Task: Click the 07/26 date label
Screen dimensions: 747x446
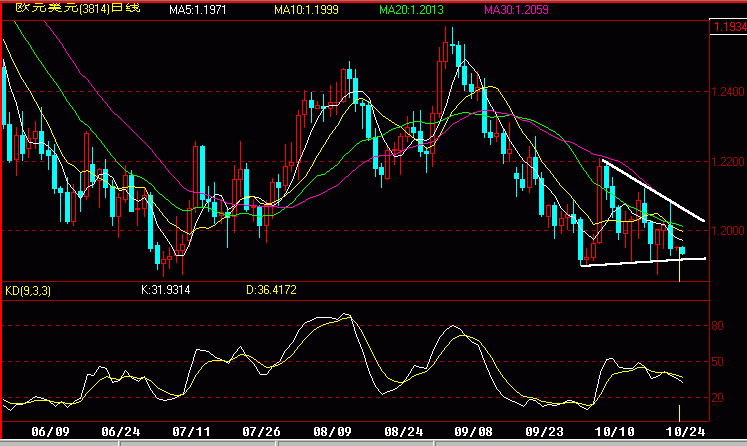Action: (x=261, y=432)
